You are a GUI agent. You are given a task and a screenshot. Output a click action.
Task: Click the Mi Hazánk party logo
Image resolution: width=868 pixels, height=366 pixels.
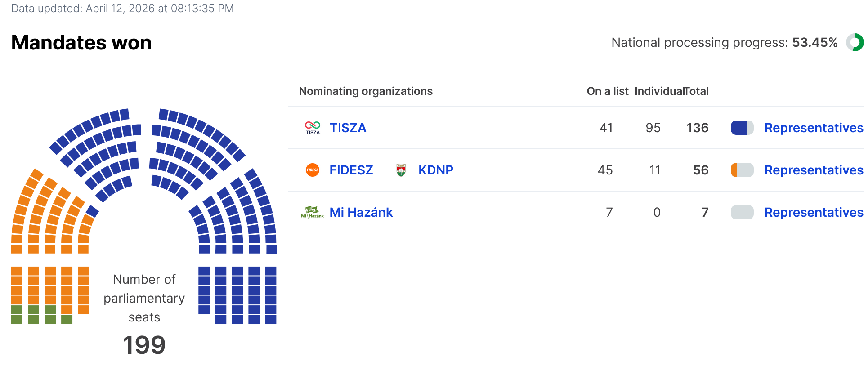click(313, 212)
